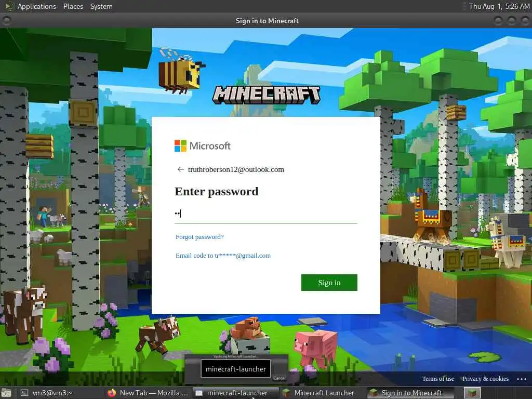The width and height of the screenshot is (532, 399).
Task: Click the green Sign in button
Action: tap(329, 282)
